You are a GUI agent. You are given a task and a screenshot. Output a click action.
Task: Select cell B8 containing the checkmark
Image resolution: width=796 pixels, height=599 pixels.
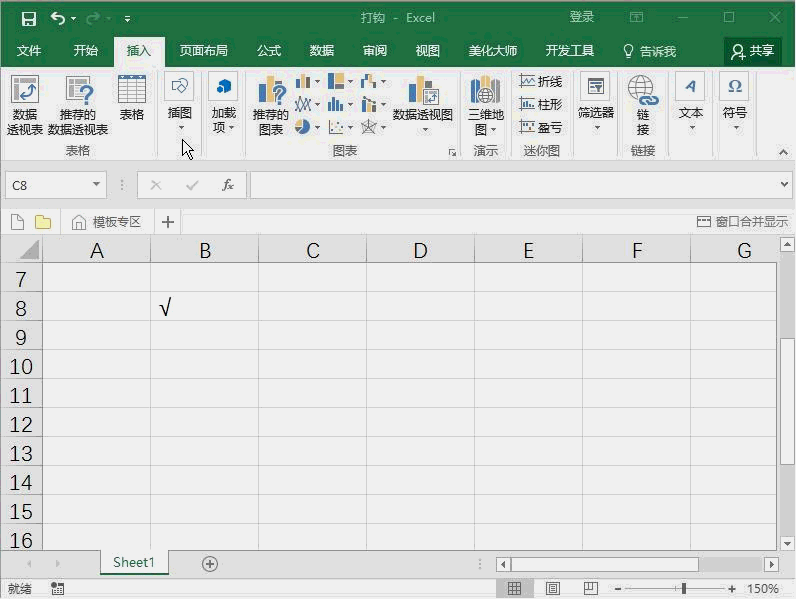coord(204,308)
